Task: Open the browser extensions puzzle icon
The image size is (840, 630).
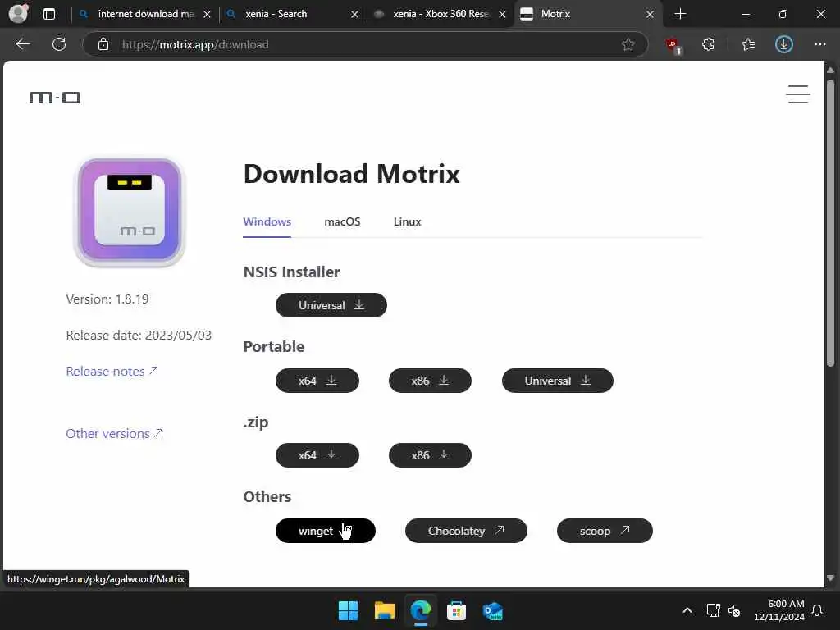Action: pos(708,44)
